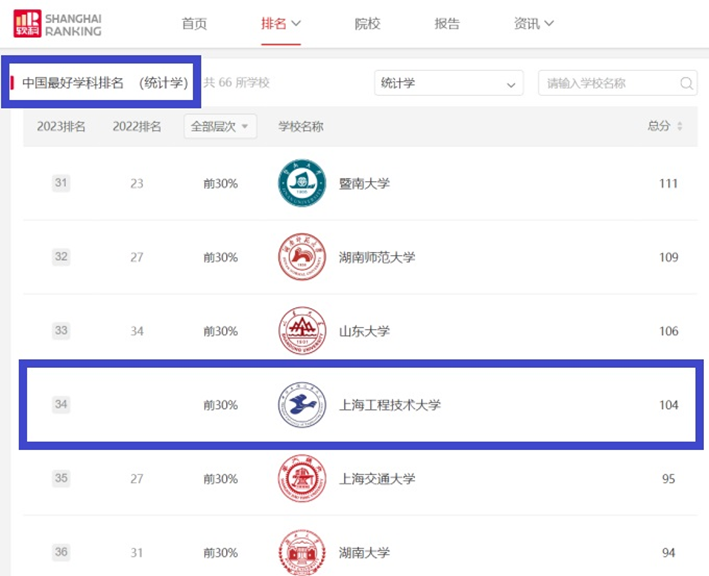Open the 院校 menu item
709x576 pixels.
(x=367, y=24)
